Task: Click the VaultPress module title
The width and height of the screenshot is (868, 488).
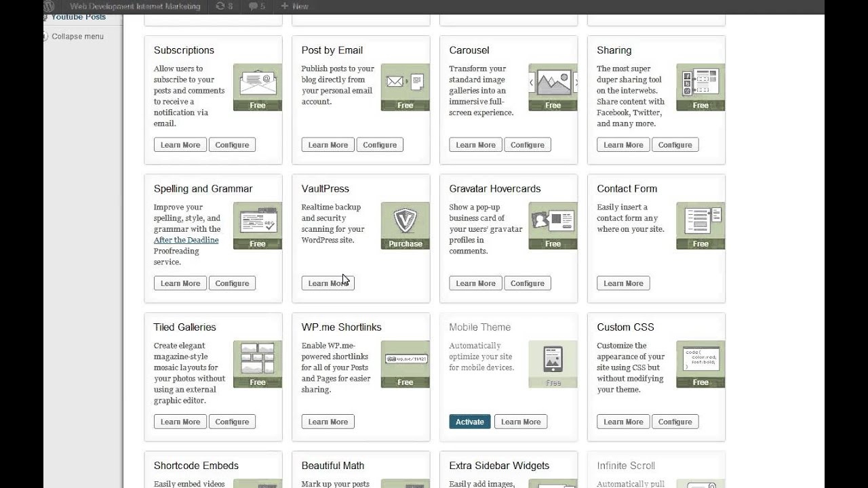Action: tap(325, 188)
